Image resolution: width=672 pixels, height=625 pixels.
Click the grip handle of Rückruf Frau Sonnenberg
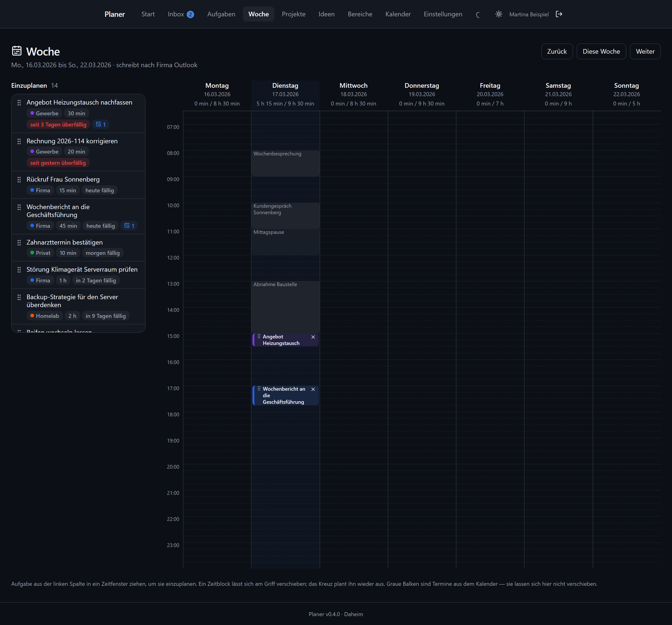19,179
